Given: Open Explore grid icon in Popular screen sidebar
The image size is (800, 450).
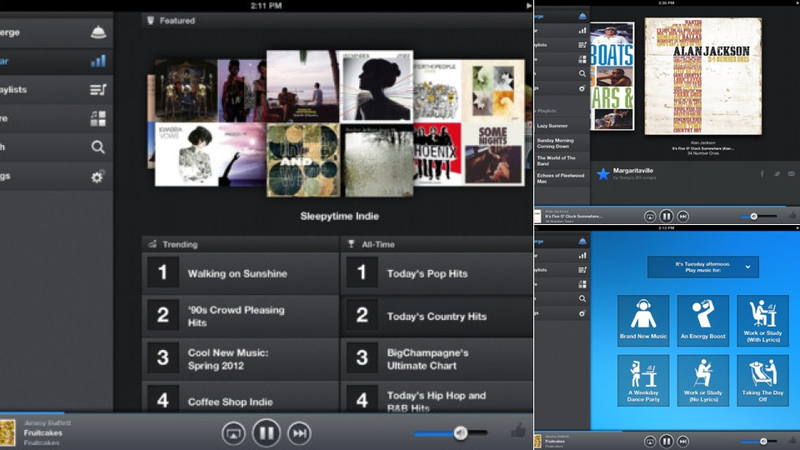Looking at the screenshot, I should [98, 118].
